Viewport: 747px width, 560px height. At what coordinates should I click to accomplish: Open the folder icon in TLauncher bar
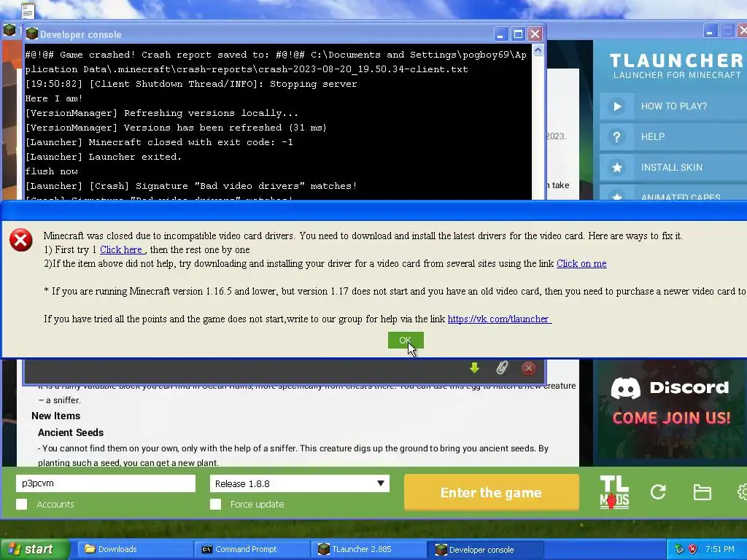point(703,492)
